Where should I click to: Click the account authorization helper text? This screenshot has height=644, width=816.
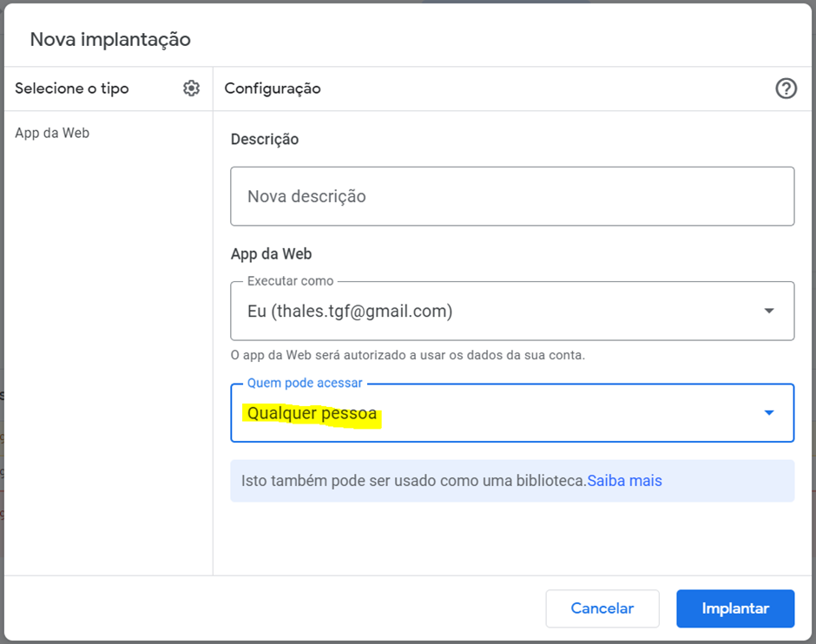pos(407,355)
